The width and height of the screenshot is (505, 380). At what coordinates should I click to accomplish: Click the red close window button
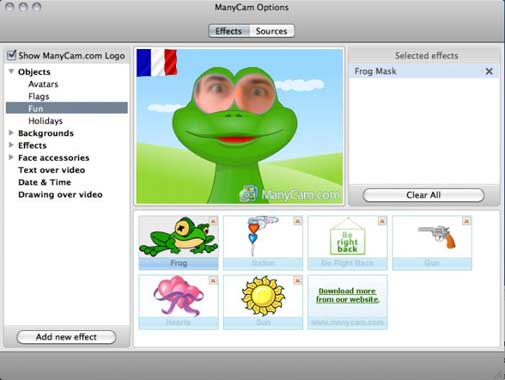pos(9,7)
